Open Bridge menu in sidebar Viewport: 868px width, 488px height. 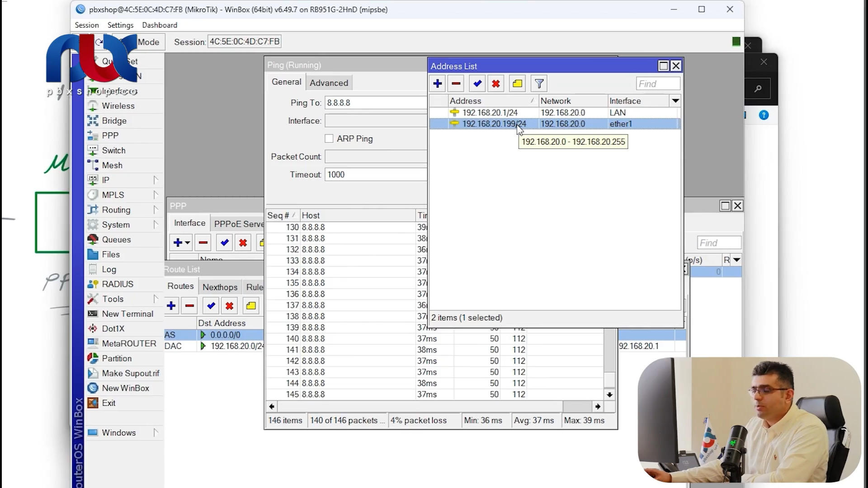pos(114,121)
